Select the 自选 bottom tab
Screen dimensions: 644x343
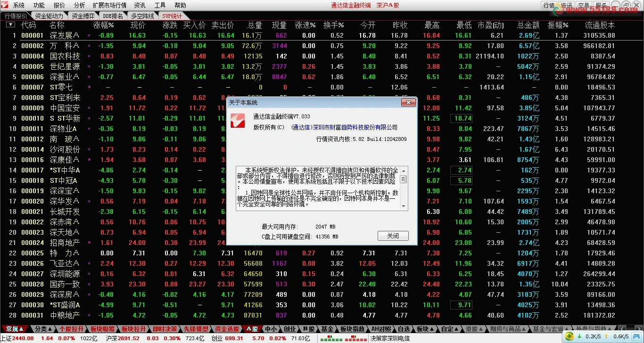tap(404, 329)
